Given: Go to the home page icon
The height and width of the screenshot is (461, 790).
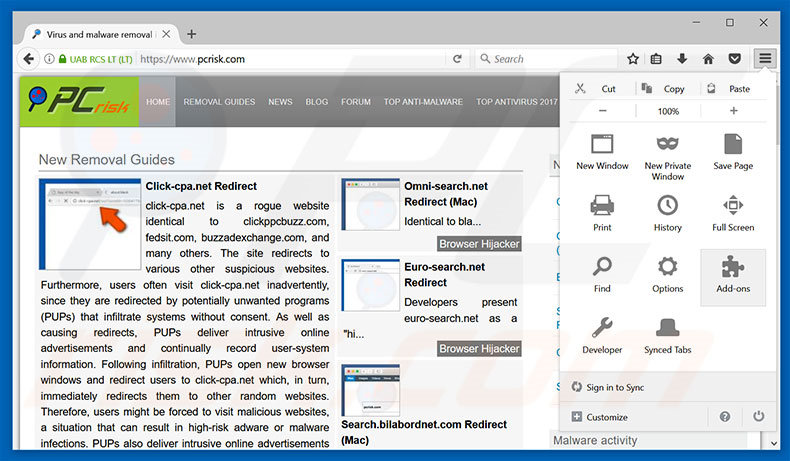Looking at the screenshot, I should [x=708, y=59].
